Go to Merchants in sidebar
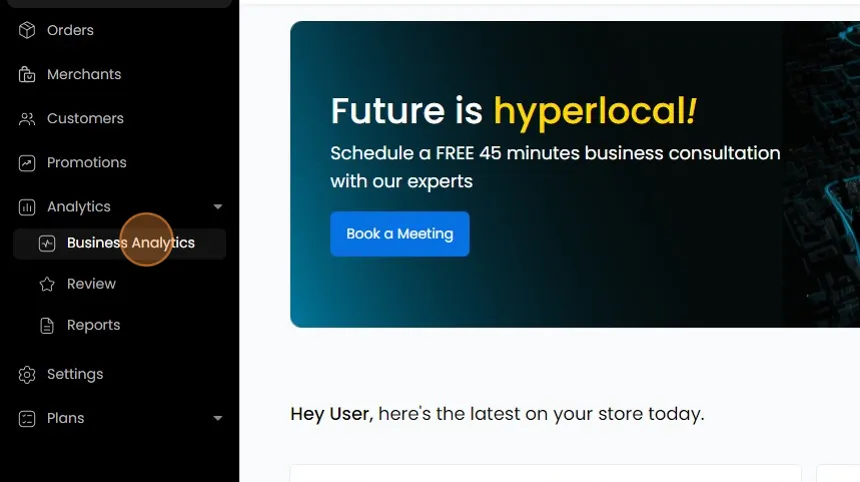The width and height of the screenshot is (860, 482). [84, 74]
